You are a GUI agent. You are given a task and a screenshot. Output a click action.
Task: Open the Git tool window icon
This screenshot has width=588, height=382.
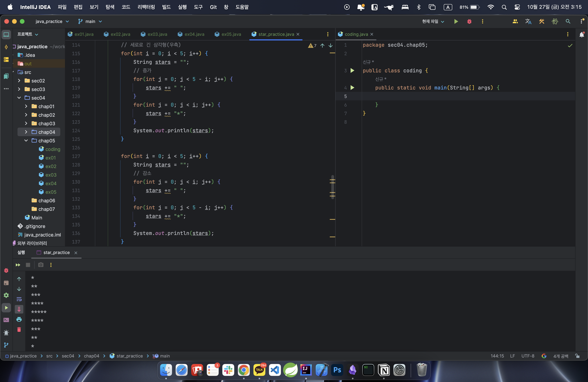click(6, 345)
